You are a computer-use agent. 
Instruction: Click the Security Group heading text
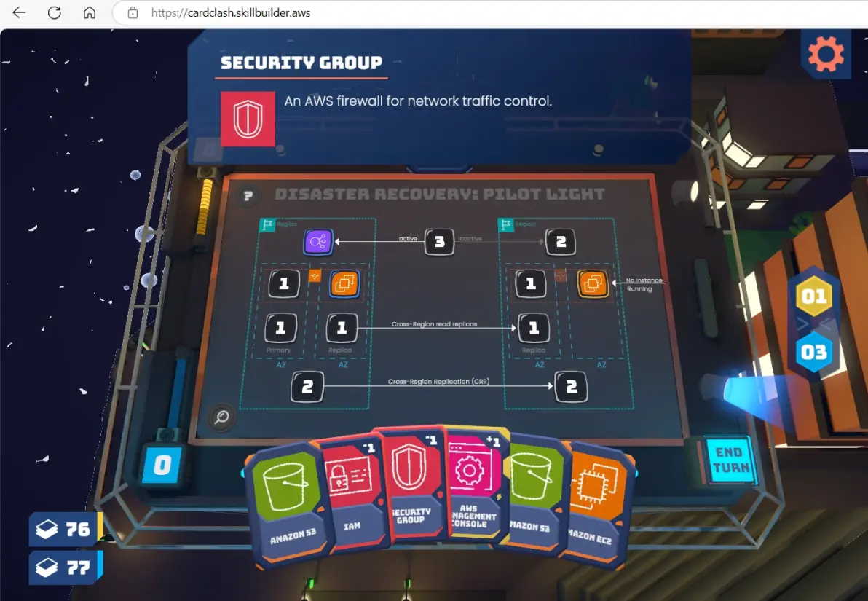301,63
